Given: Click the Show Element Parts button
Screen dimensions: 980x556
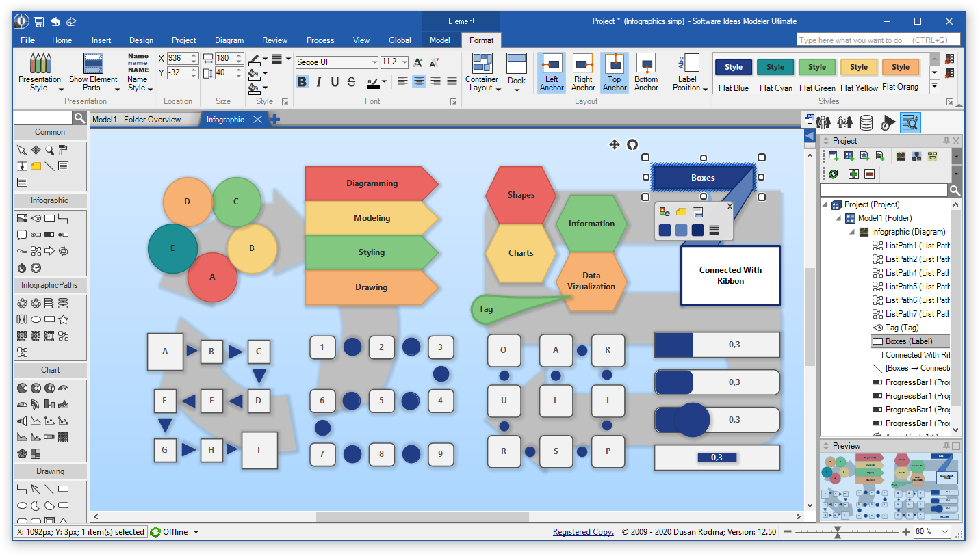Looking at the screenshot, I should pos(93,72).
